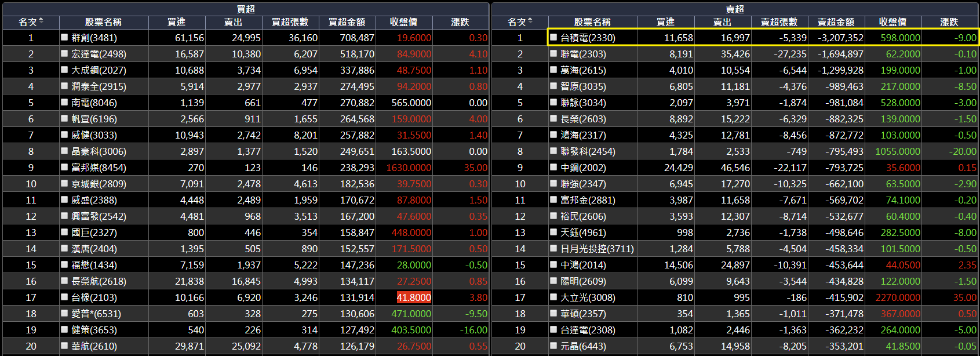Open stock 台達電(2308) row
Image resolution: width=980 pixels, height=356 pixels.
735,329
